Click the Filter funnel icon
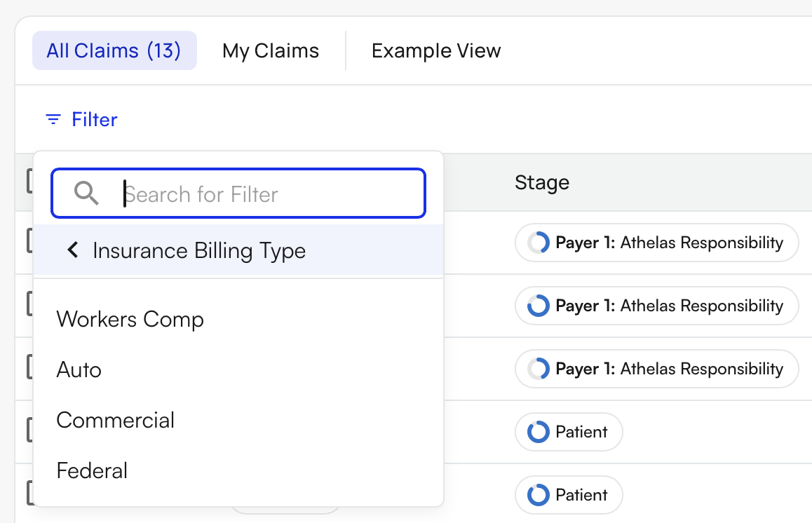Viewport: 812px width, 523px height. tap(53, 119)
